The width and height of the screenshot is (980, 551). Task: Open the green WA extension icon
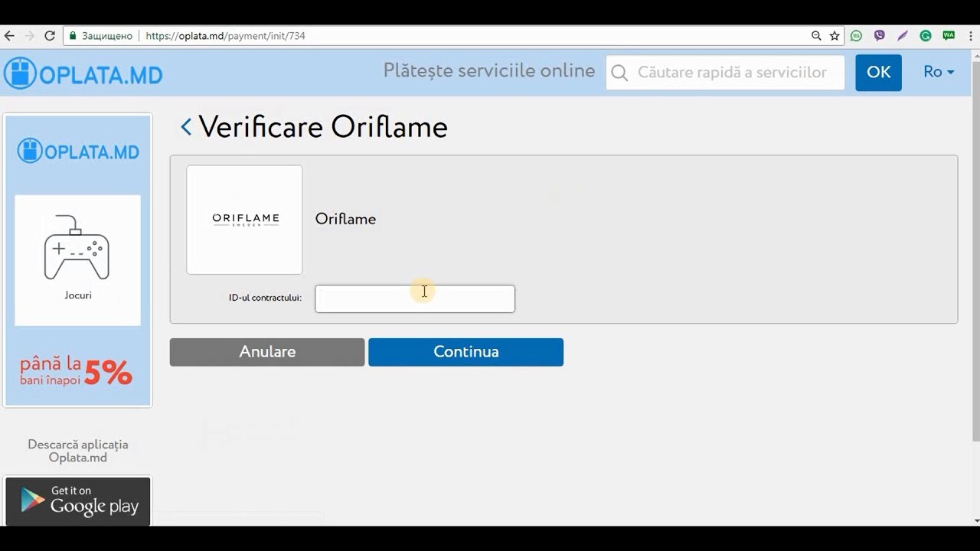point(949,36)
